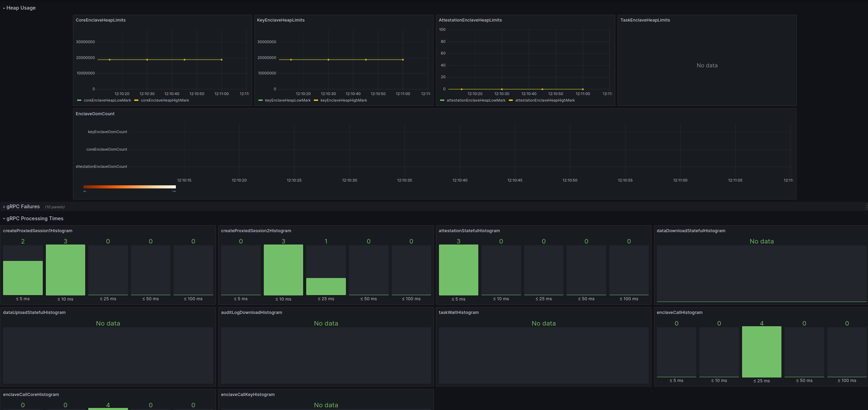Click the ≤ 5 ms gauge in createProxiedSession2Histogram
868x410 pixels.
(x=241, y=270)
